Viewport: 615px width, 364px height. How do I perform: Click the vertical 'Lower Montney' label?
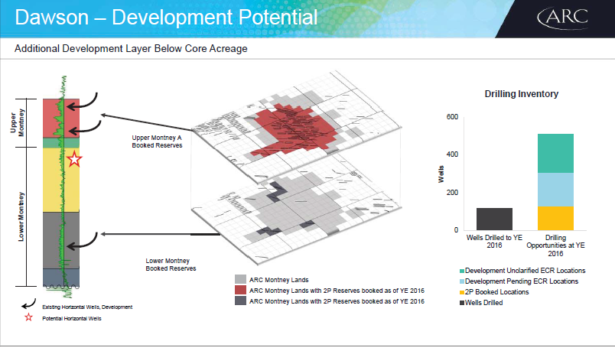pyautogui.click(x=21, y=216)
